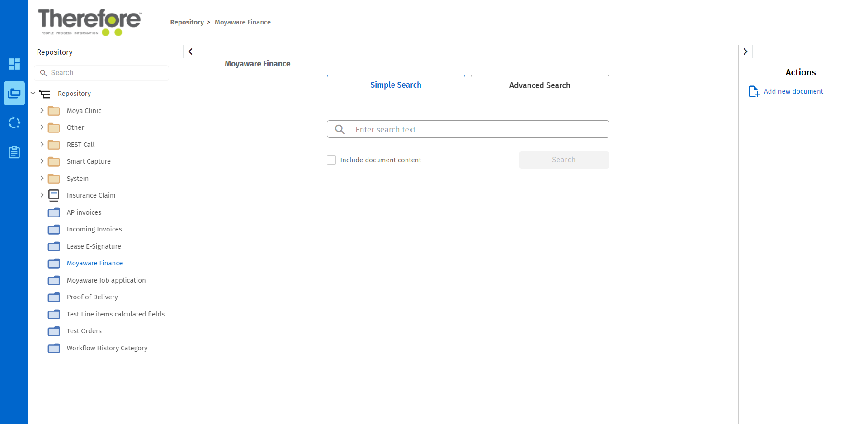
Task: Select AP invoices in the tree
Action: (84, 212)
